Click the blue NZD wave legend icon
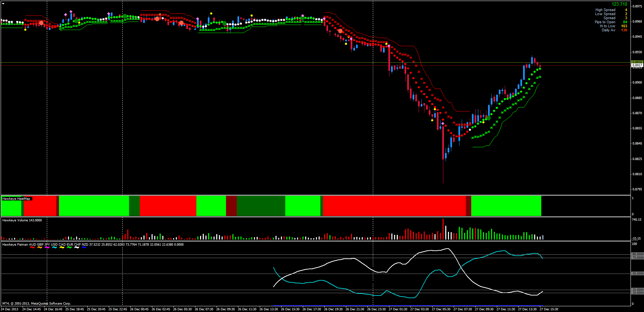The width and height of the screenshot is (644, 312). pos(84,248)
